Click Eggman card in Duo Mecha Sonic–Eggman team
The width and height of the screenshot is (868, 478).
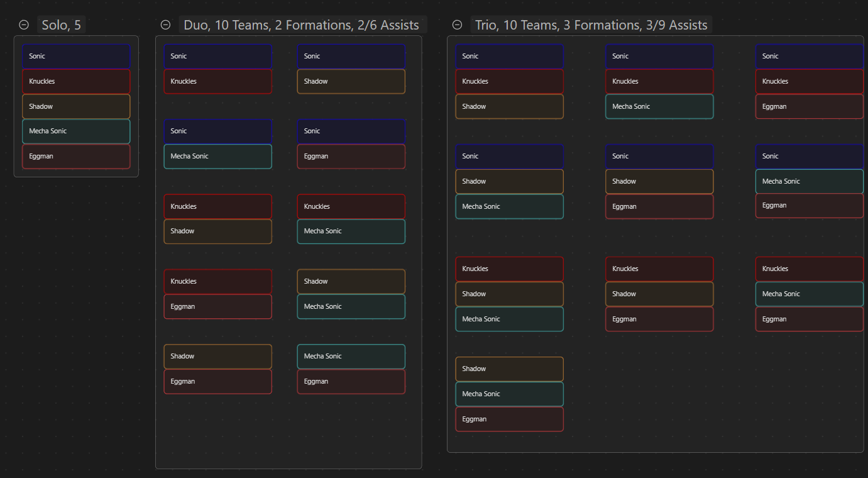[x=351, y=382]
